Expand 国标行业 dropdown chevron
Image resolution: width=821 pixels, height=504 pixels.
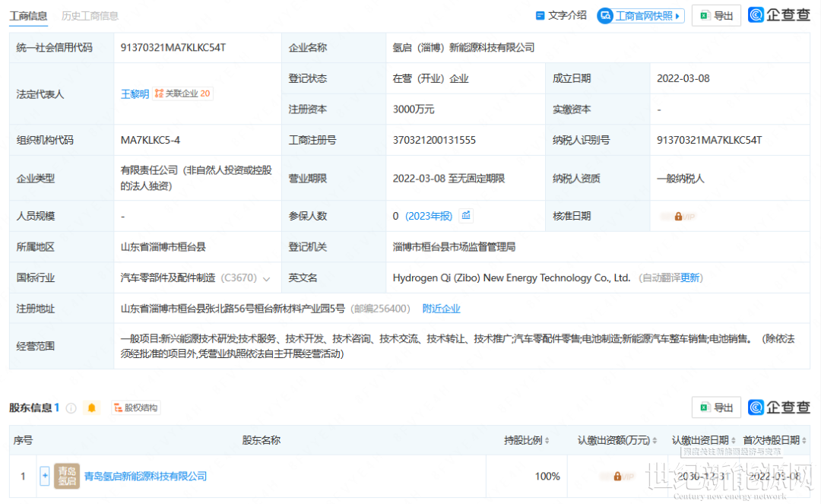point(267,279)
